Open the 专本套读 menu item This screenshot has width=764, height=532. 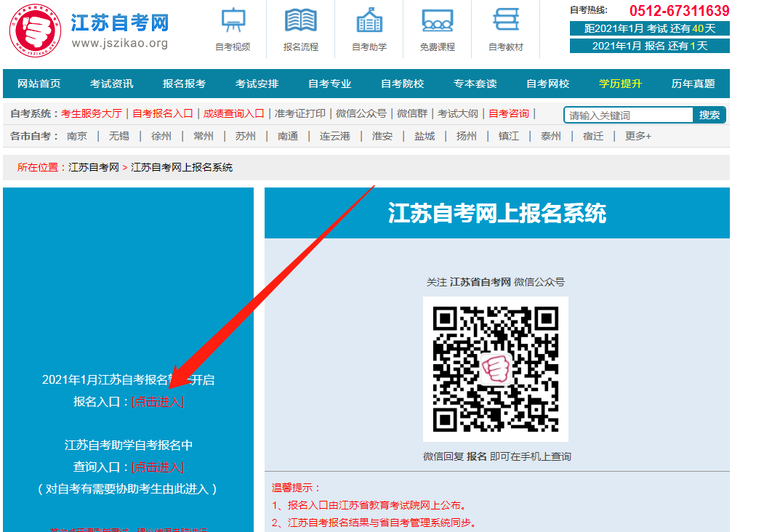pos(475,84)
